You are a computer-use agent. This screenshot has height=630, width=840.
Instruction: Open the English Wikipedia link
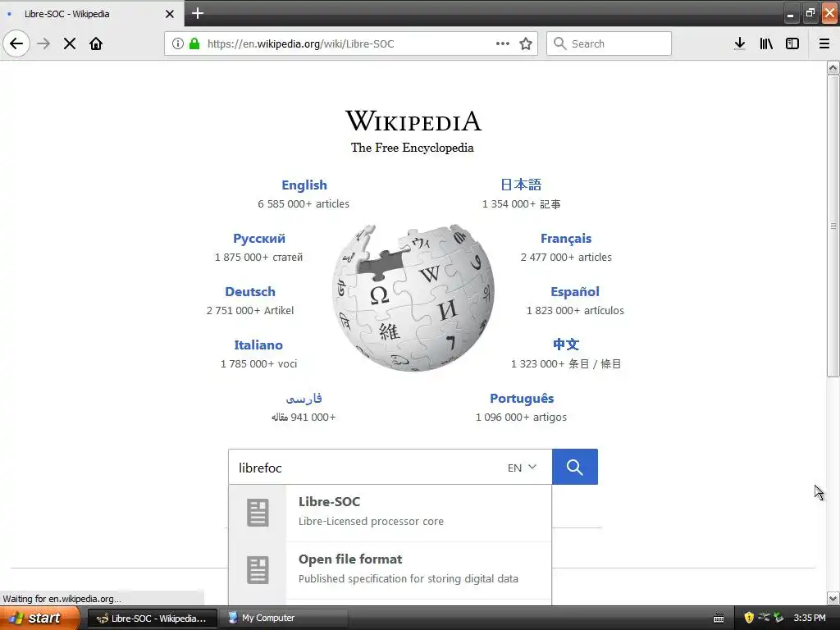pyautogui.click(x=304, y=185)
